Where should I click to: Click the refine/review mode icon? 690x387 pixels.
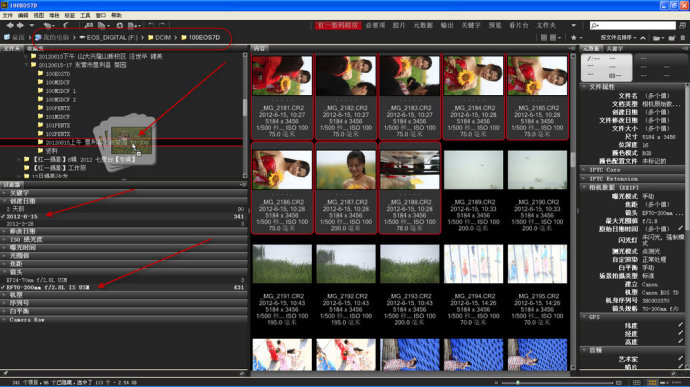tap(103, 26)
